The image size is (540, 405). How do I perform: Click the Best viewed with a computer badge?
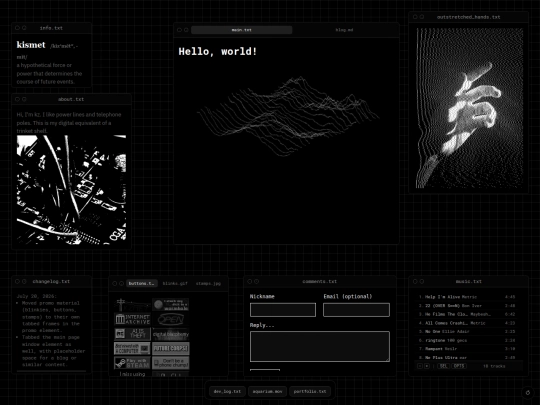[132, 348]
